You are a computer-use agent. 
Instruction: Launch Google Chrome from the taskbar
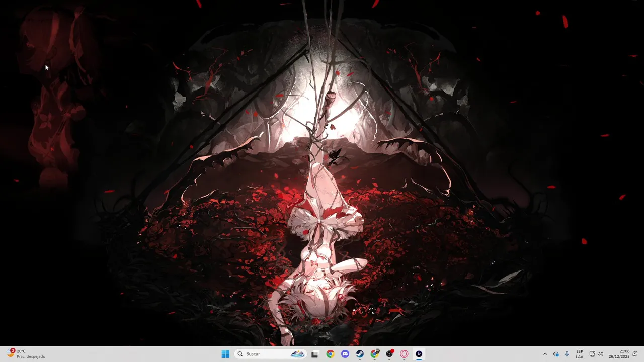(330, 354)
